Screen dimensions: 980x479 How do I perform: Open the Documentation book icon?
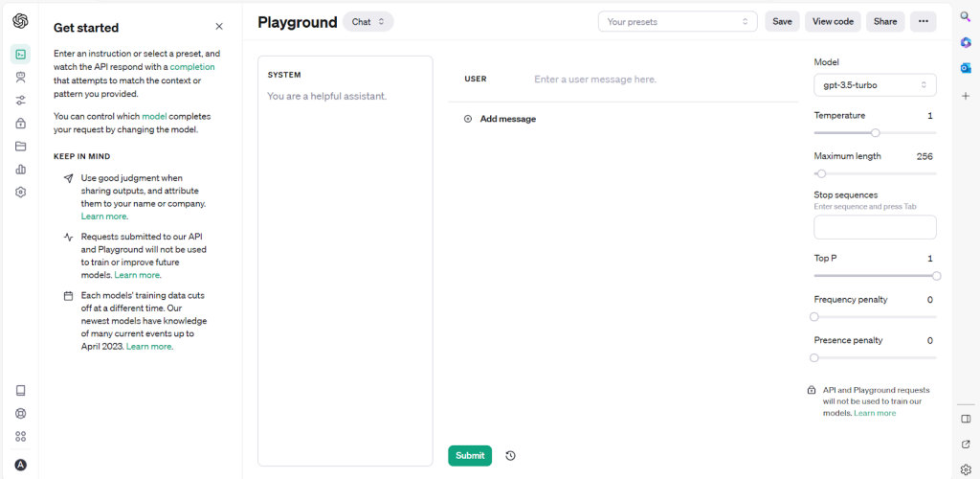coord(20,390)
